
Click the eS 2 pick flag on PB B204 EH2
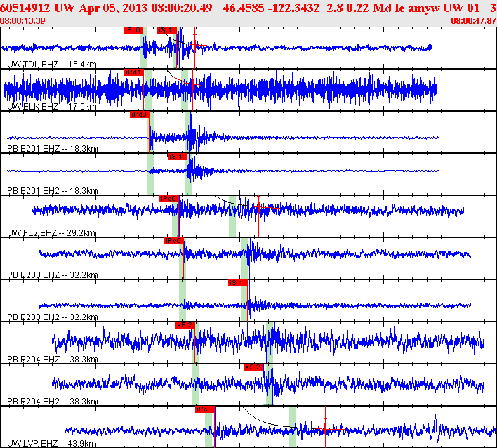click(253, 367)
